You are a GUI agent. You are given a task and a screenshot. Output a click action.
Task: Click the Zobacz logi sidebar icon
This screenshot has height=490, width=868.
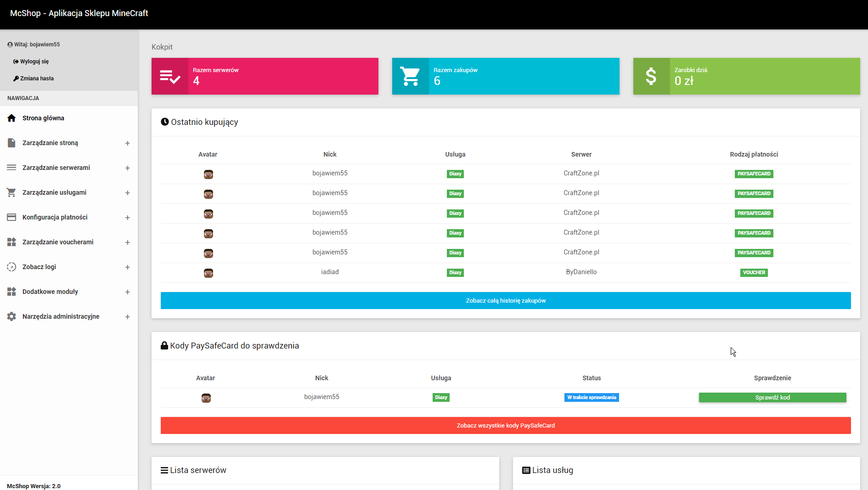coord(11,267)
